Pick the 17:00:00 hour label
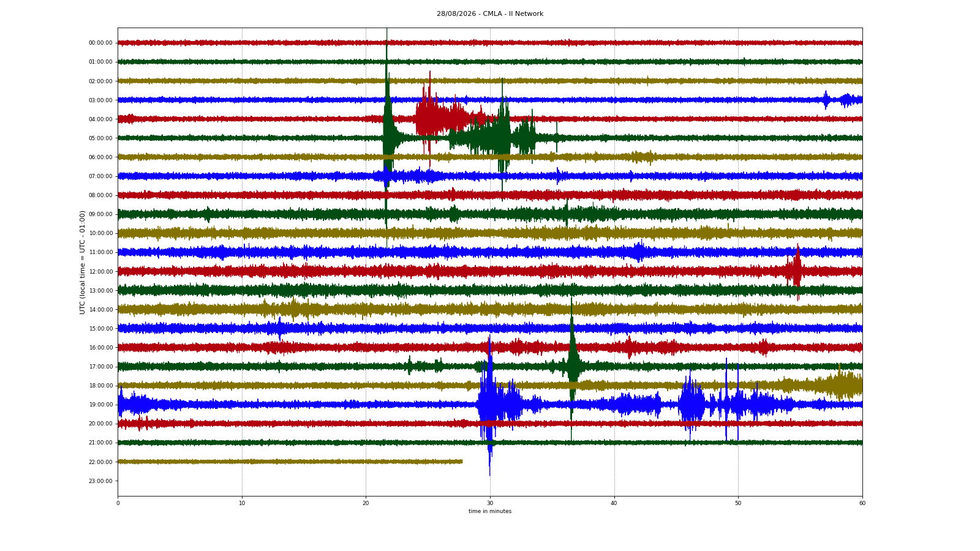 pos(100,367)
